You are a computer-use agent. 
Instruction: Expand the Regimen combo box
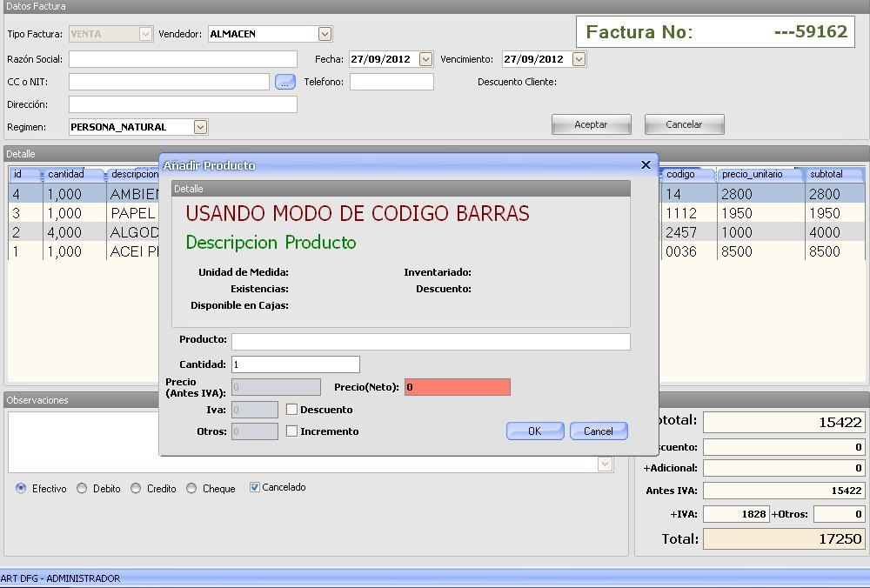tap(200, 127)
